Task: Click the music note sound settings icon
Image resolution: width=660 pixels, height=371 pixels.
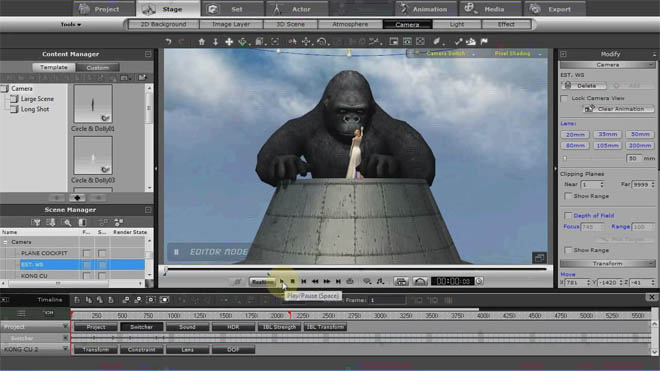Action: (380, 281)
